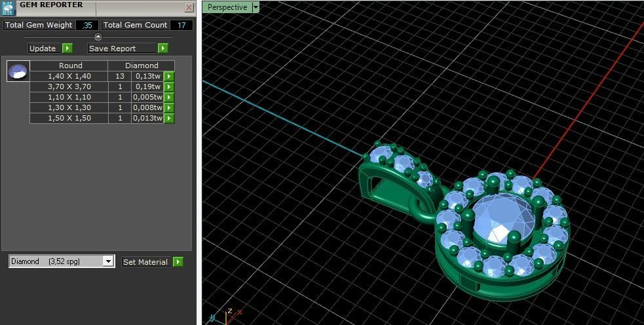Click the 0,005tw weight cell
This screenshot has height=325, width=644.
pos(147,98)
